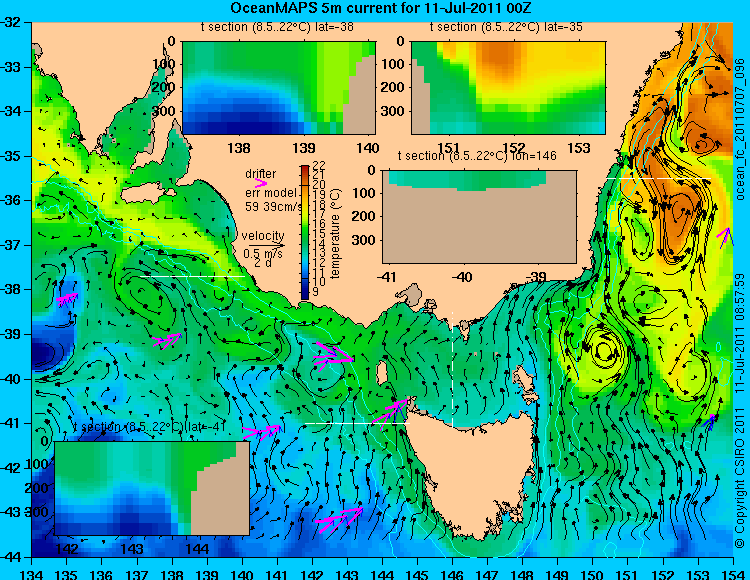Viewport: 750px width, 580px height.
Task: Click the circular eddy near 150°E, 39.4°S
Action: [604, 351]
